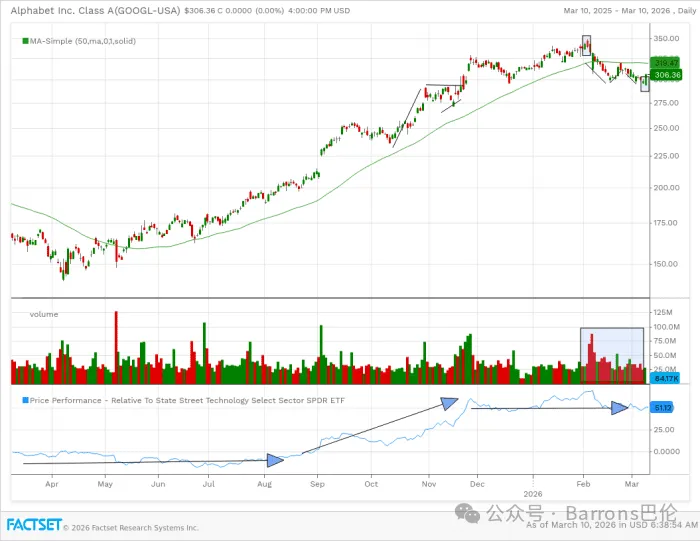
Task: Click the Jun label on time axis
Action: pyautogui.click(x=158, y=484)
